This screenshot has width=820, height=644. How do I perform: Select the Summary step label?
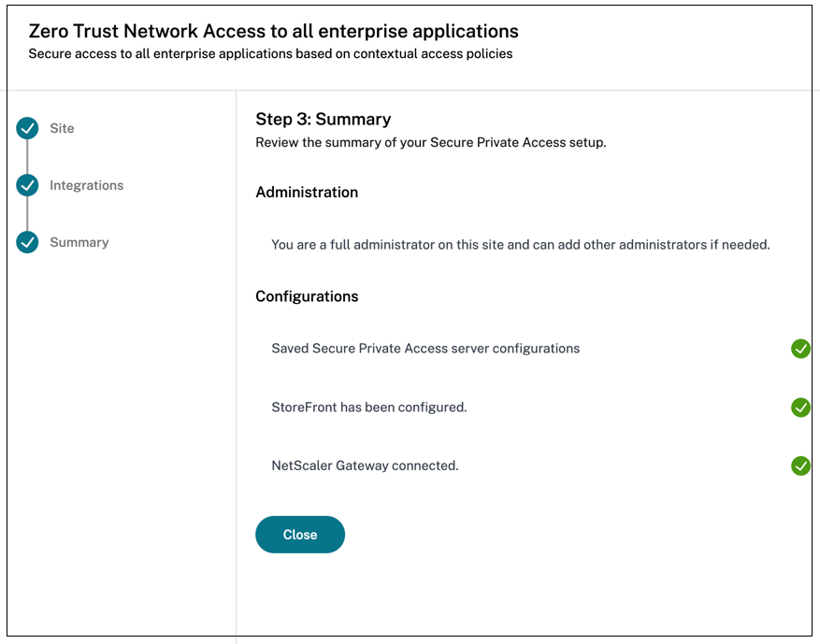(x=79, y=242)
